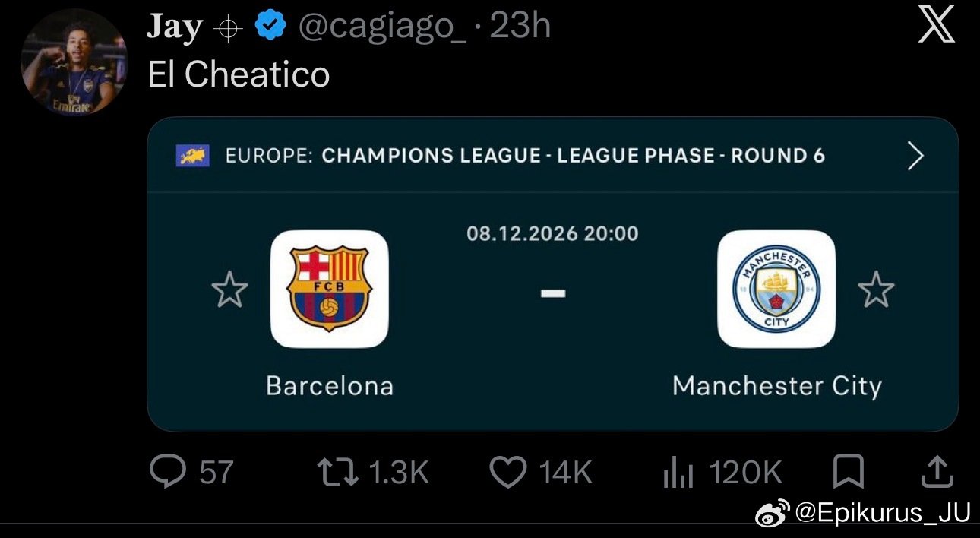The width and height of the screenshot is (980, 538).
Task: Bookmark this tweet
Action: point(848,472)
